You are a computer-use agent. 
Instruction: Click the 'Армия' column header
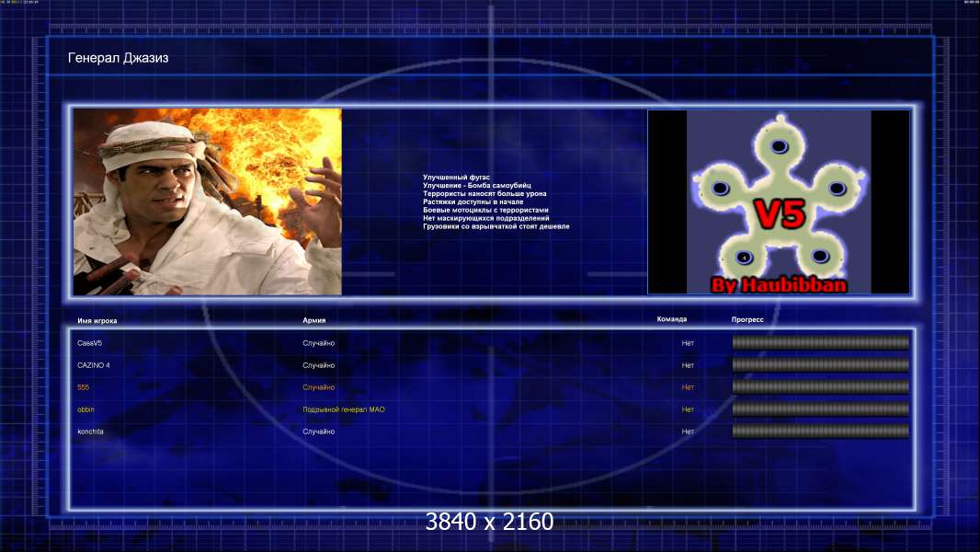pos(313,320)
